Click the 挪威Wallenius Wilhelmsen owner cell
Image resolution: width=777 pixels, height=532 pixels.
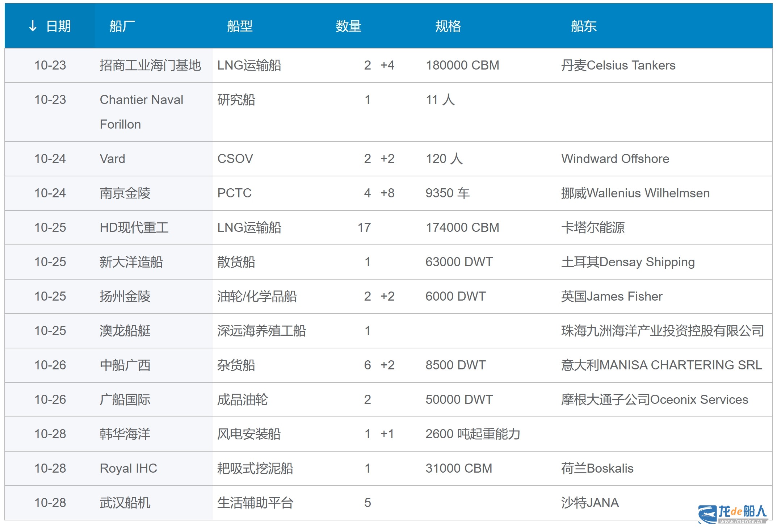(635, 193)
